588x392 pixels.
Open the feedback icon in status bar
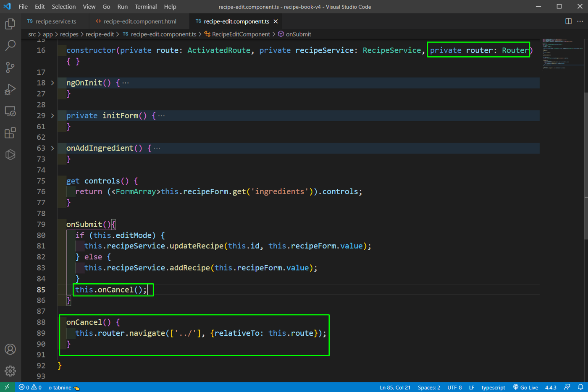567,387
